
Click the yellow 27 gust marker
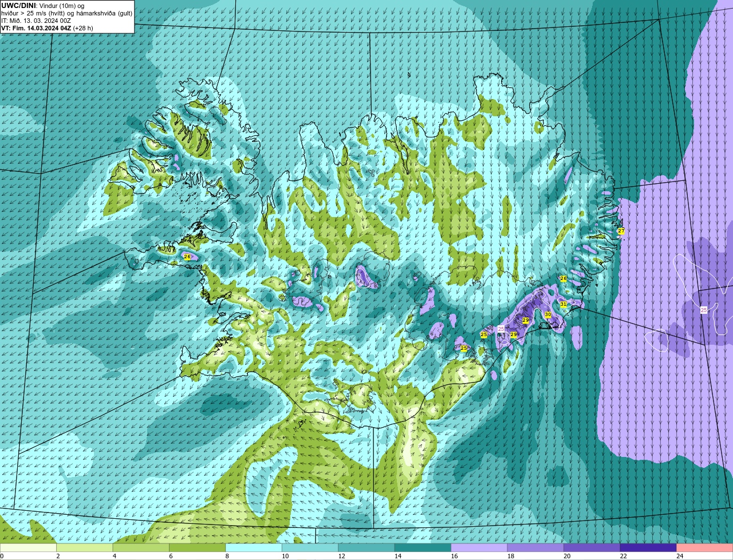coord(621,231)
